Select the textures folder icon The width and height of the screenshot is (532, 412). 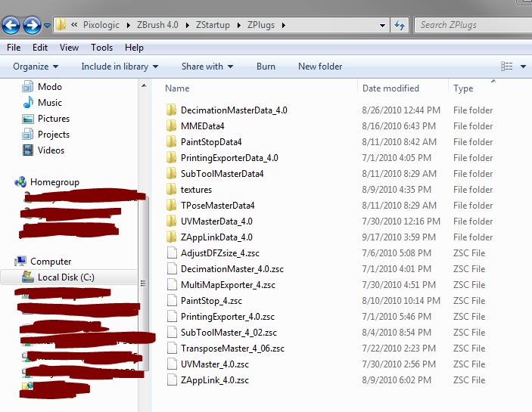coord(171,190)
